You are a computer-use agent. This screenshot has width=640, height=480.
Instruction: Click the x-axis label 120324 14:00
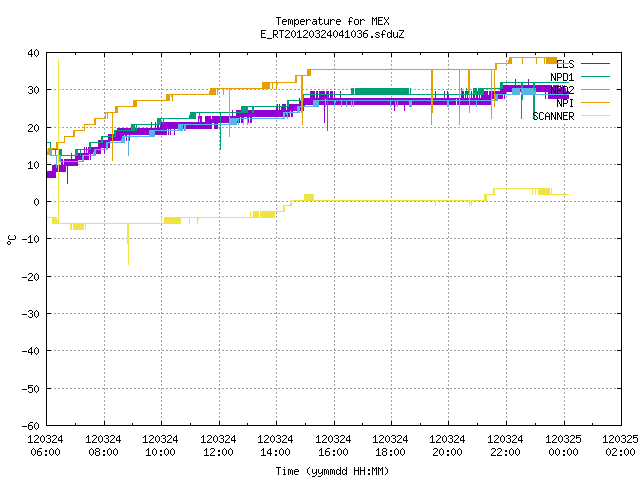pyautogui.click(x=276, y=446)
